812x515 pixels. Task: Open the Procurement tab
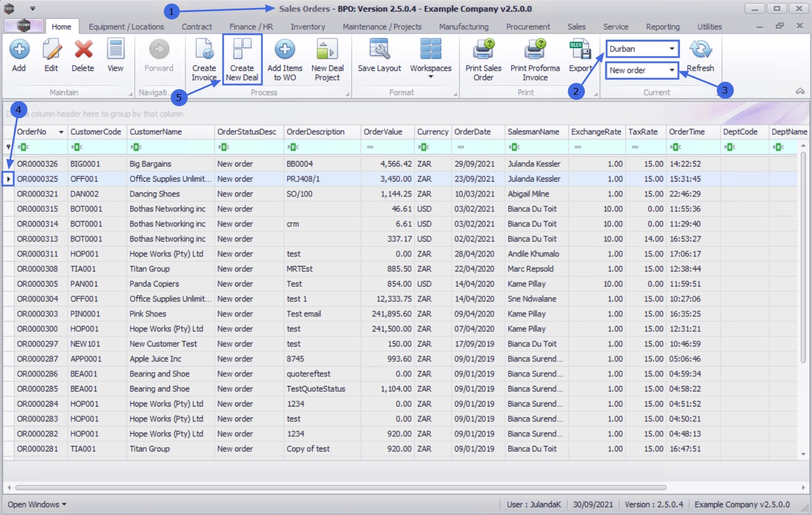point(528,27)
